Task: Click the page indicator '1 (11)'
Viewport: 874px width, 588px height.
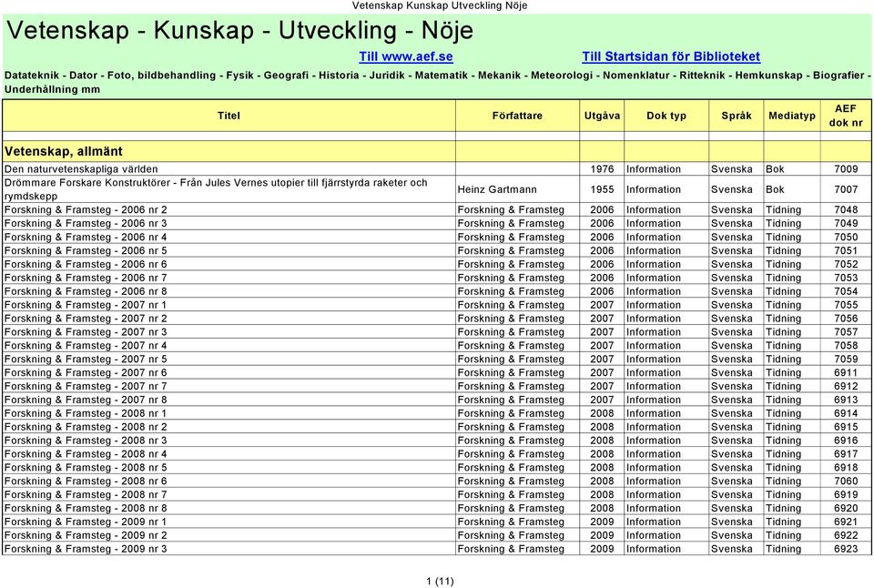Action: tap(440, 582)
